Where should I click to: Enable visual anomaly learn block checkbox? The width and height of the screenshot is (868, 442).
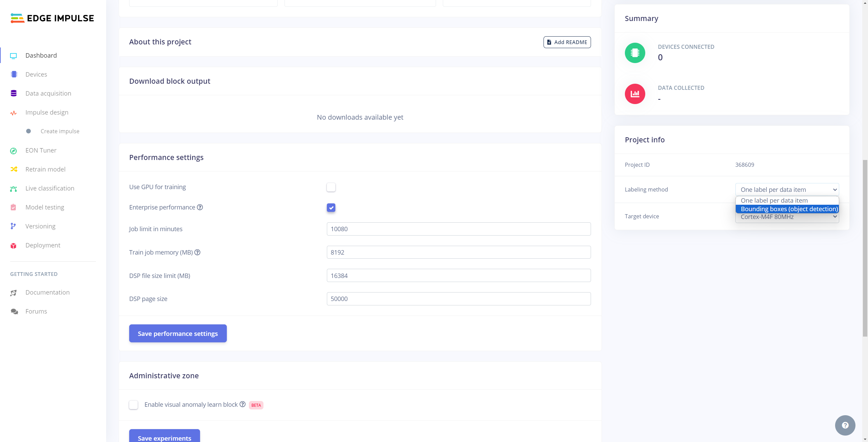click(134, 405)
